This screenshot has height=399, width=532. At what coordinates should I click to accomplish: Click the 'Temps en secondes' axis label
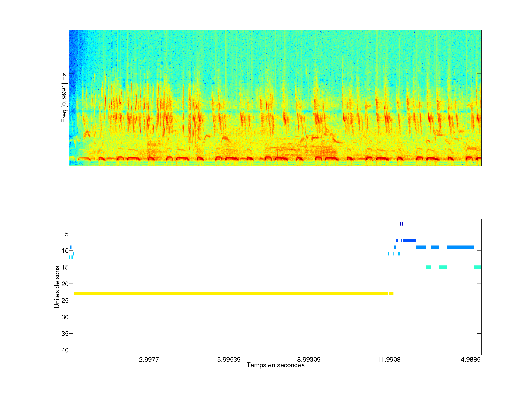(275, 365)
